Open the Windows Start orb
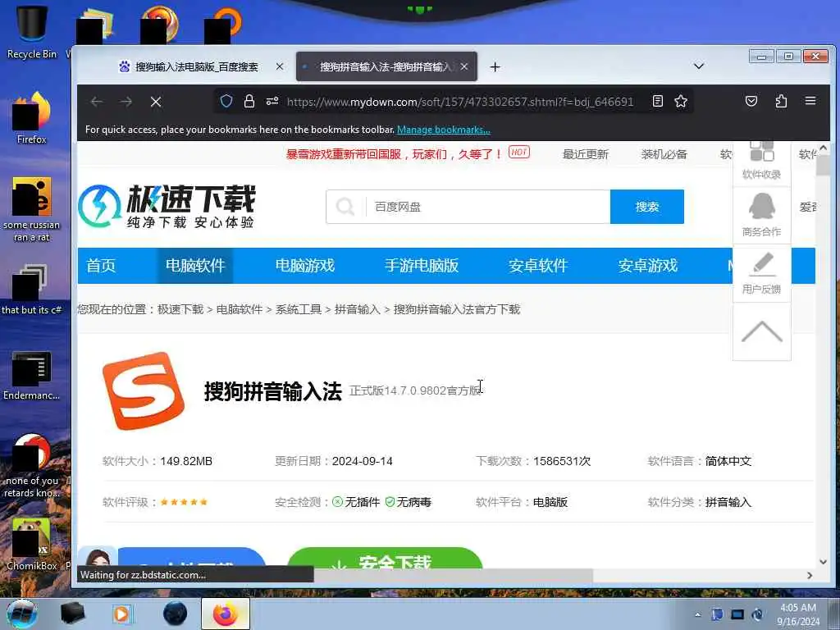 coord(22,614)
